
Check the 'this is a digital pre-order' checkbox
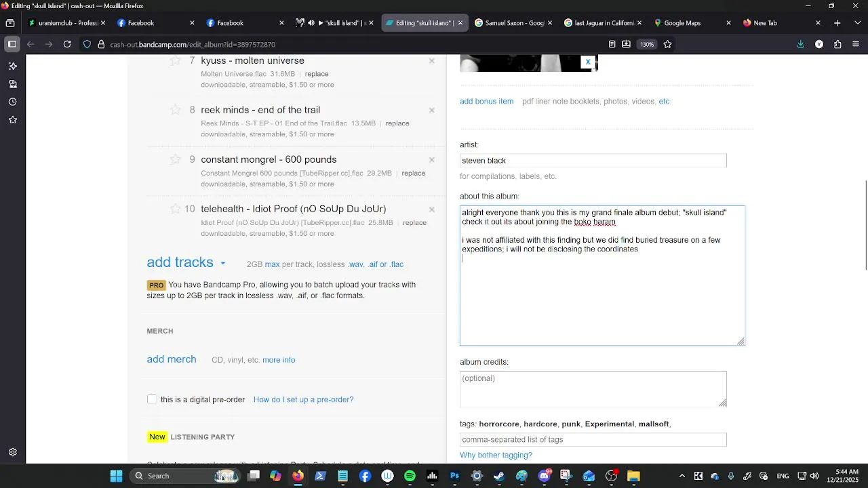pyautogui.click(x=152, y=399)
